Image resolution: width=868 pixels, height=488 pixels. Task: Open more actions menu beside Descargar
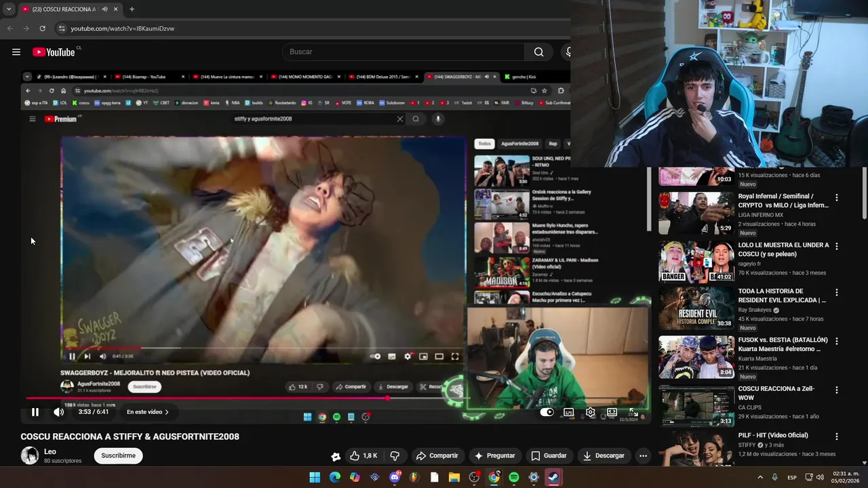pos(643,455)
